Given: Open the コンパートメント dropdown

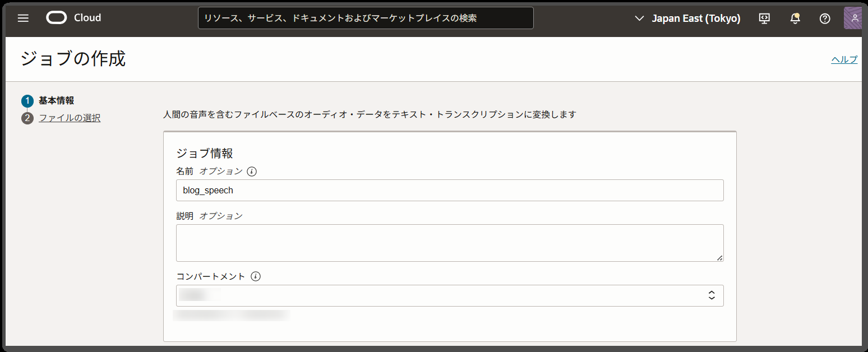Looking at the screenshot, I should click(x=450, y=295).
